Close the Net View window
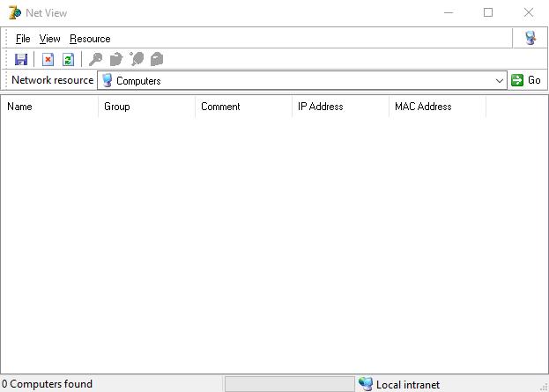 (x=529, y=12)
